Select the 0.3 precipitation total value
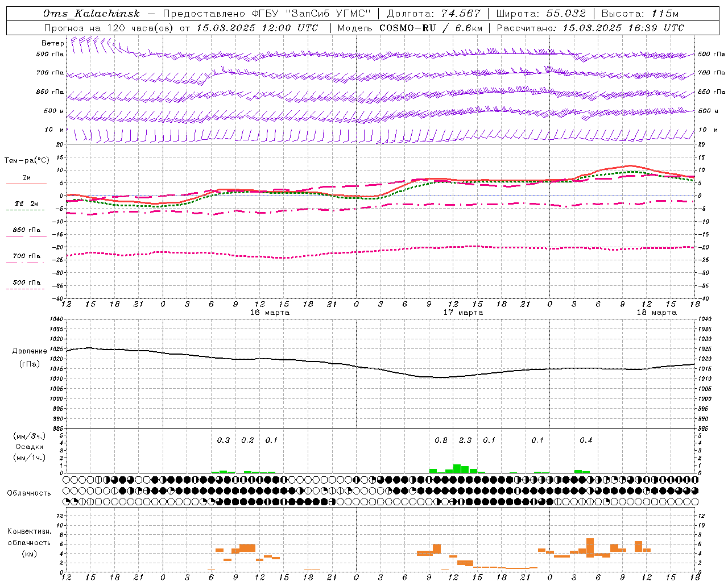The width and height of the screenshot is (728, 582). (224, 440)
